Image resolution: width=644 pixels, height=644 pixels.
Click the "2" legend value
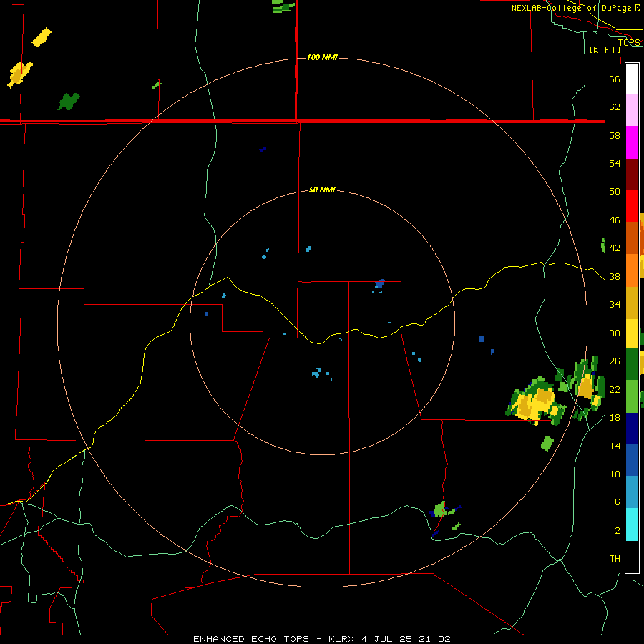pyautogui.click(x=617, y=531)
